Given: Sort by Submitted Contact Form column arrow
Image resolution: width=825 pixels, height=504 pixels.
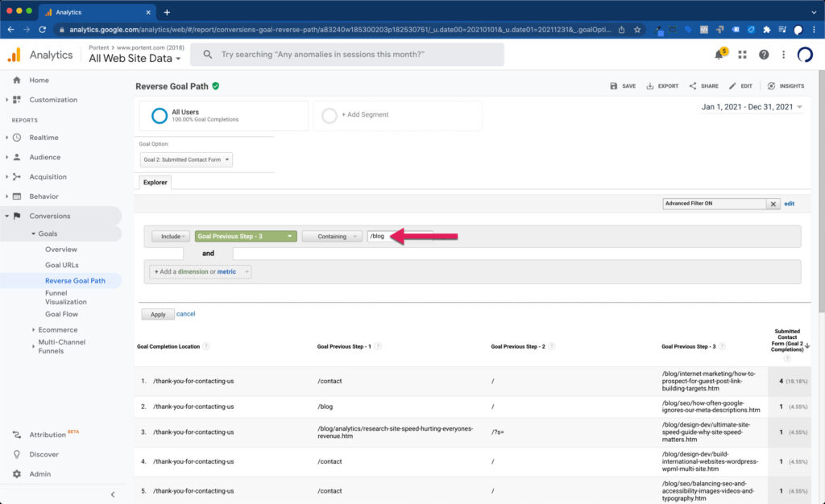Looking at the screenshot, I should click(807, 346).
